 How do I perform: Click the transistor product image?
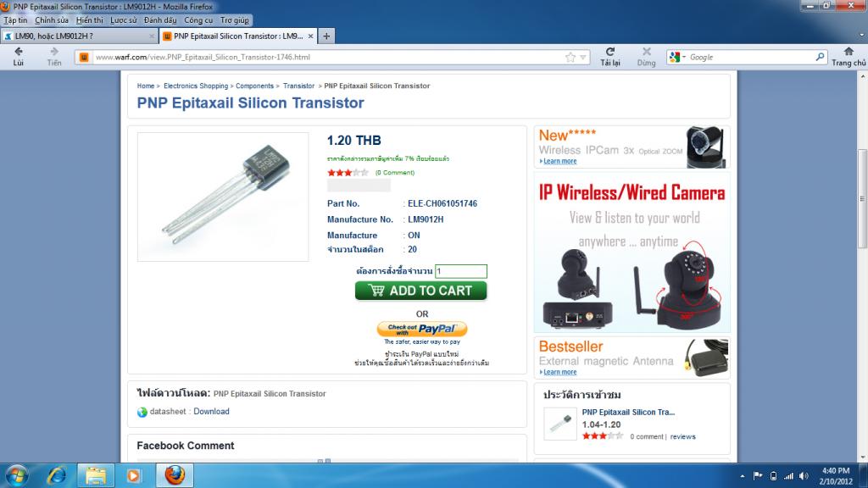tap(223, 197)
